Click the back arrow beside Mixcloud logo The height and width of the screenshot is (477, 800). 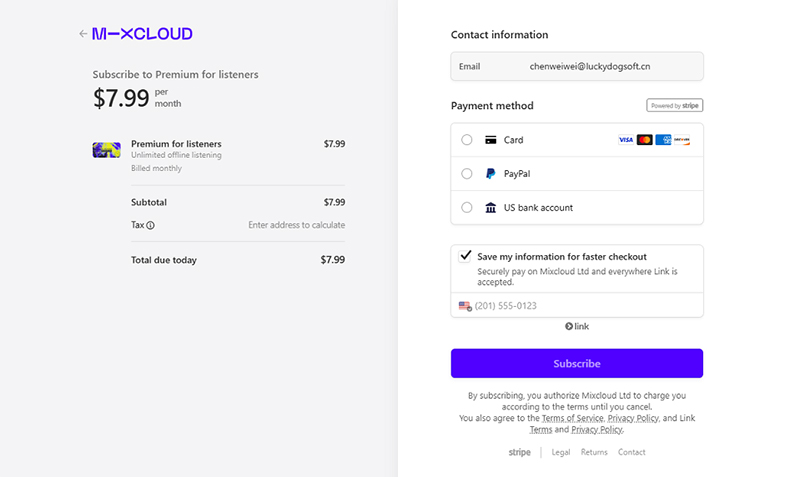pyautogui.click(x=83, y=34)
